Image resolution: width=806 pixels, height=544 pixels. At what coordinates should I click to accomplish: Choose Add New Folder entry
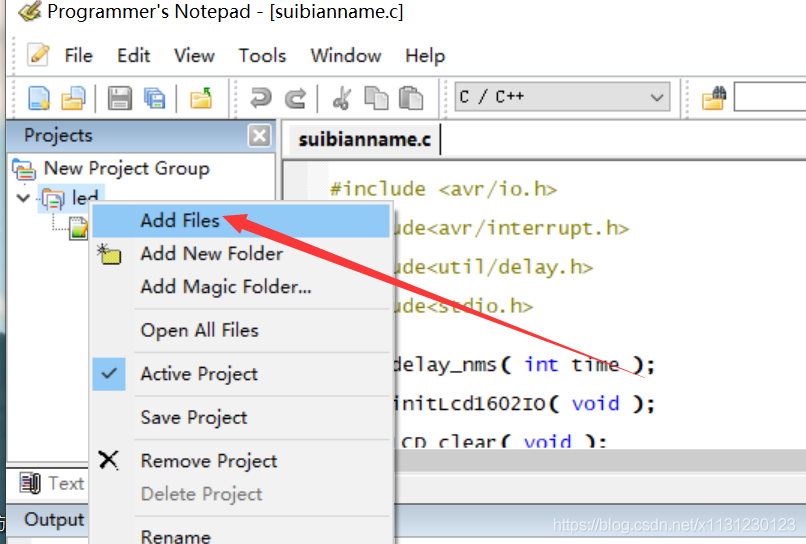[241, 253]
